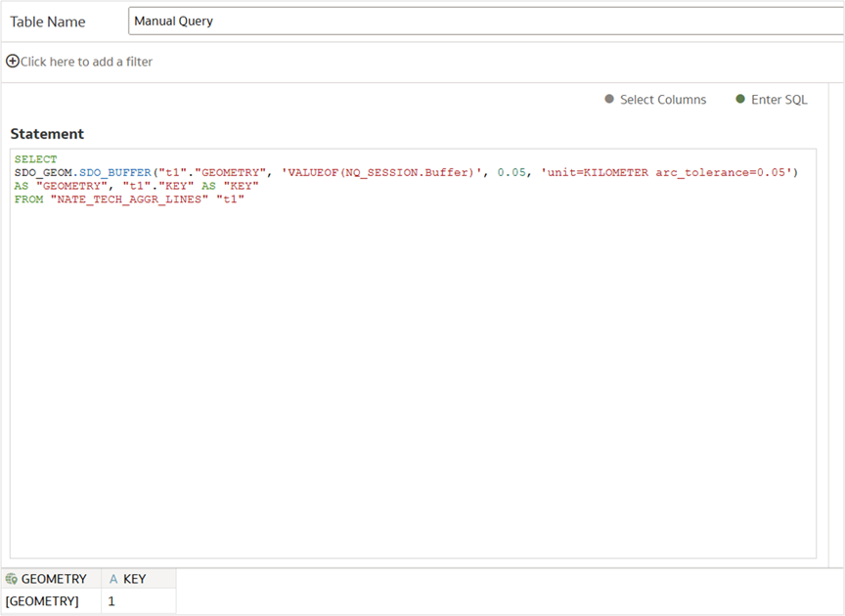The image size is (845, 616).
Task: Click the add-filter plus icon
Action: pyautogui.click(x=12, y=62)
